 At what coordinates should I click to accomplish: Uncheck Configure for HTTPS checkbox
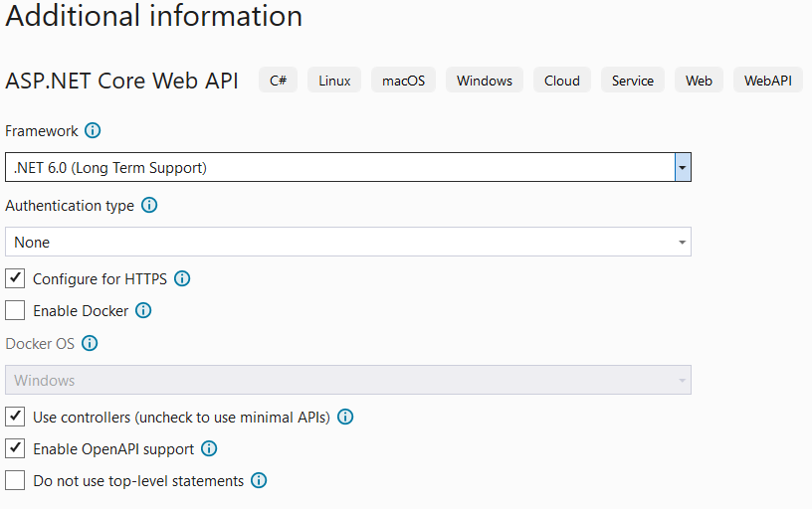[15, 278]
